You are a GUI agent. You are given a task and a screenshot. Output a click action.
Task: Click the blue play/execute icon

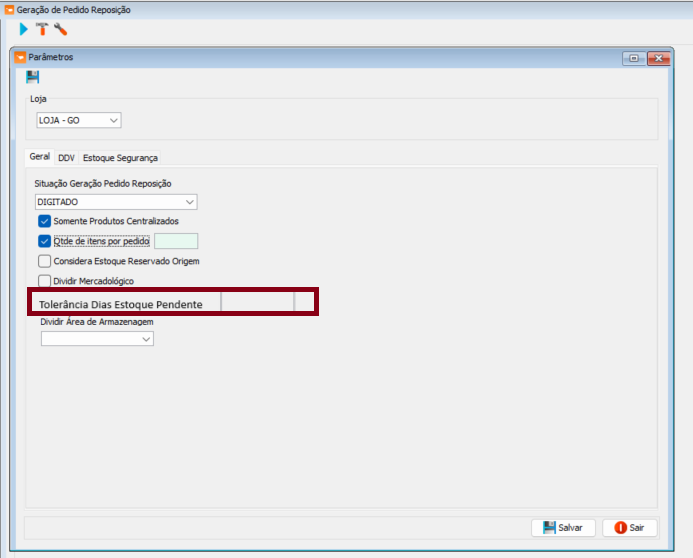[x=24, y=29]
